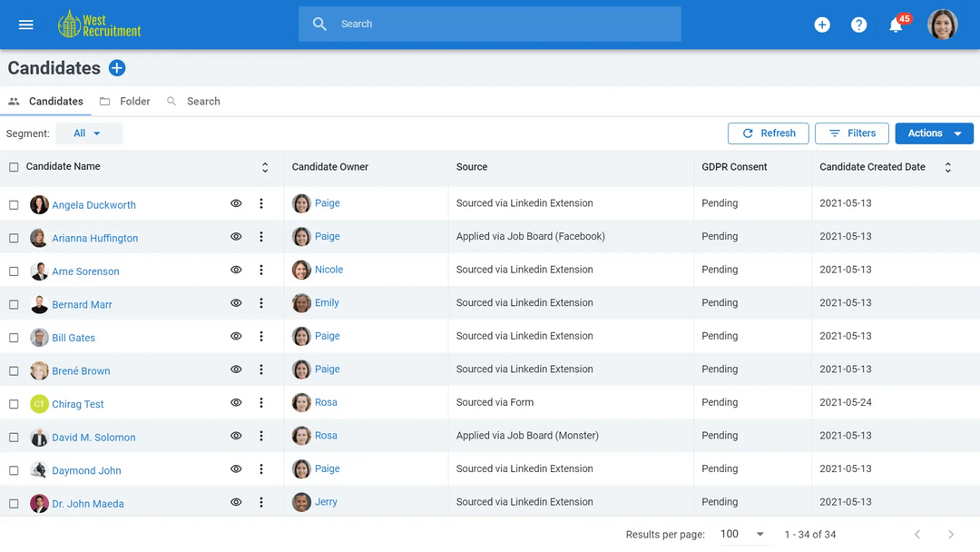Open the notifications bell with 45 alerts
The width and height of the screenshot is (980, 552).
[895, 25]
